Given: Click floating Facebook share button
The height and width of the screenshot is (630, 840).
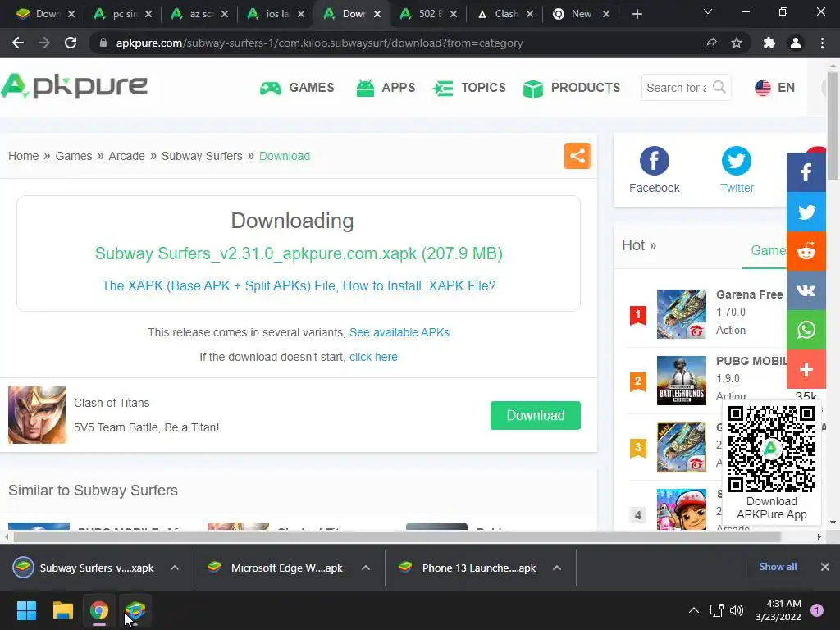Looking at the screenshot, I should point(806,172).
